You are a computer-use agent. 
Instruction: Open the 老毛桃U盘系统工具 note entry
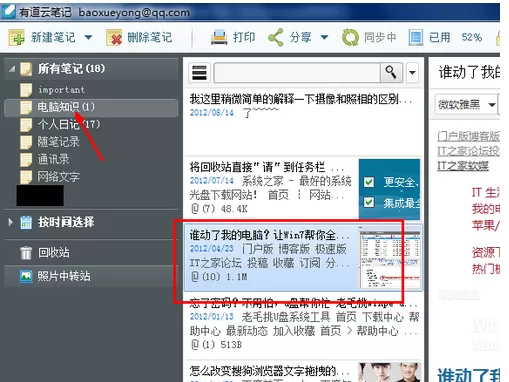click(x=302, y=325)
